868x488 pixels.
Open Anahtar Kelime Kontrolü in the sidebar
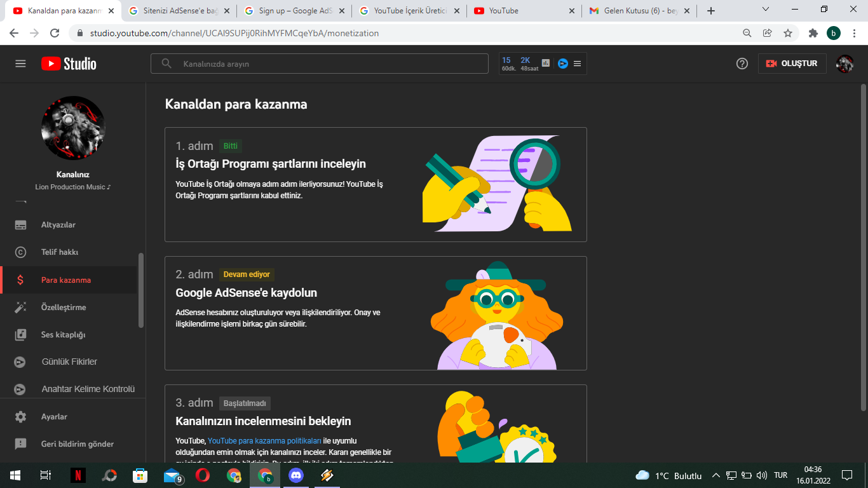[69, 390]
